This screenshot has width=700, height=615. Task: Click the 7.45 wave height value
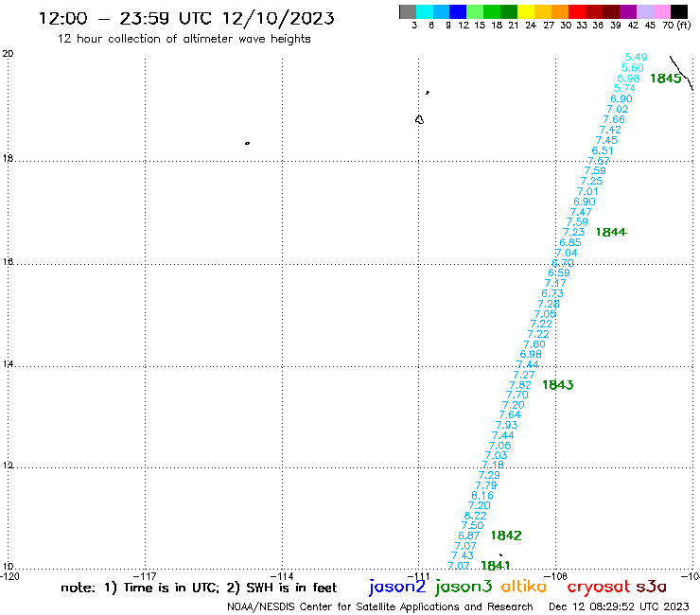tap(606, 140)
